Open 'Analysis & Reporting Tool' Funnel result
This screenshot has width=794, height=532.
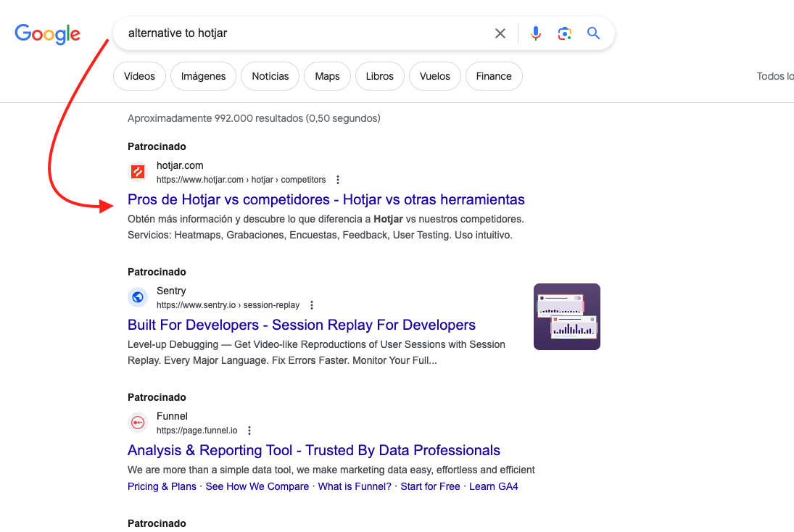coord(313,451)
